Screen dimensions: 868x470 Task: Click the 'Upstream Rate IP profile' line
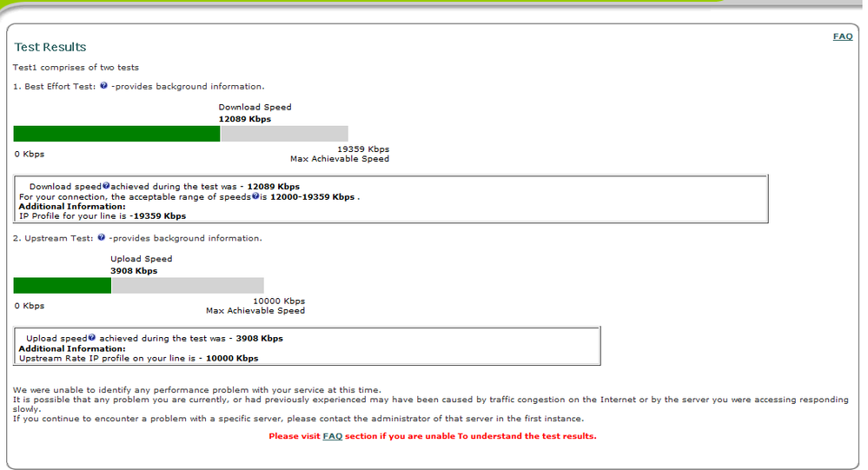tap(138, 358)
